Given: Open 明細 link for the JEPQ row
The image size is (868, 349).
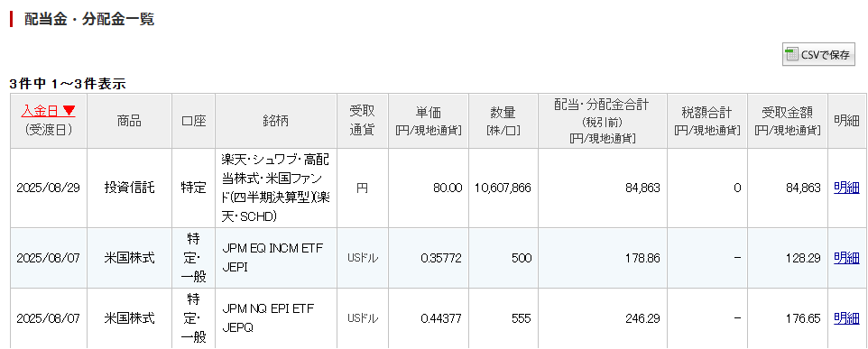Looking at the screenshot, I should [846, 318].
